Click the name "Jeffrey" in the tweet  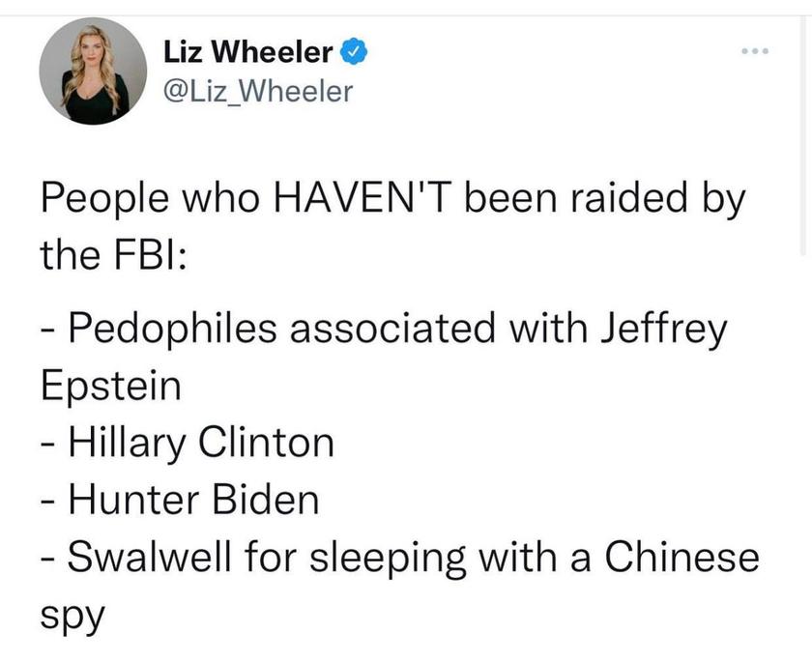[664, 330]
